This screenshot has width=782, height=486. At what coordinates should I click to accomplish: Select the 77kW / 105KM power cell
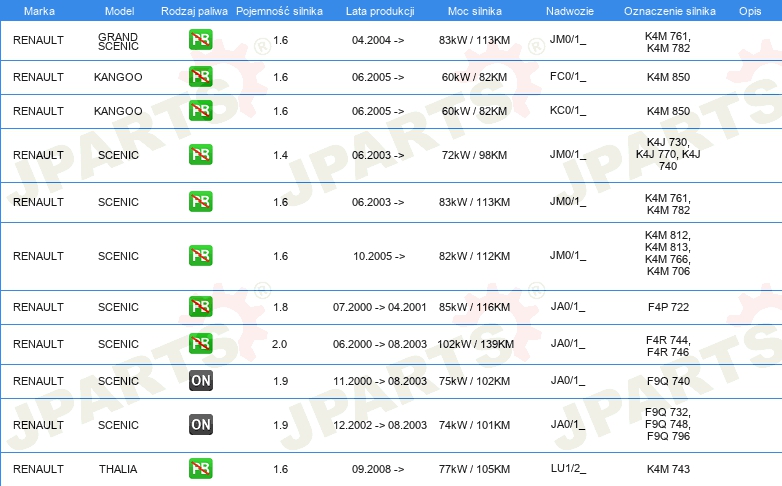(474, 469)
